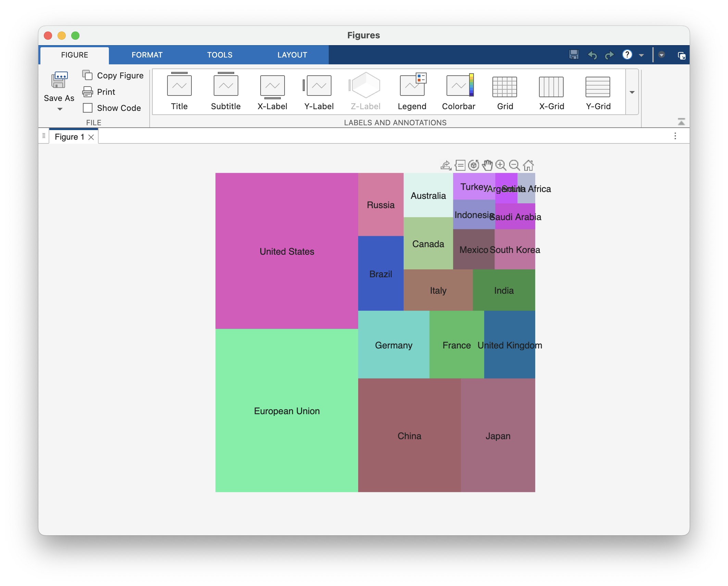Click the Print button
This screenshot has width=728, height=586.
(99, 92)
